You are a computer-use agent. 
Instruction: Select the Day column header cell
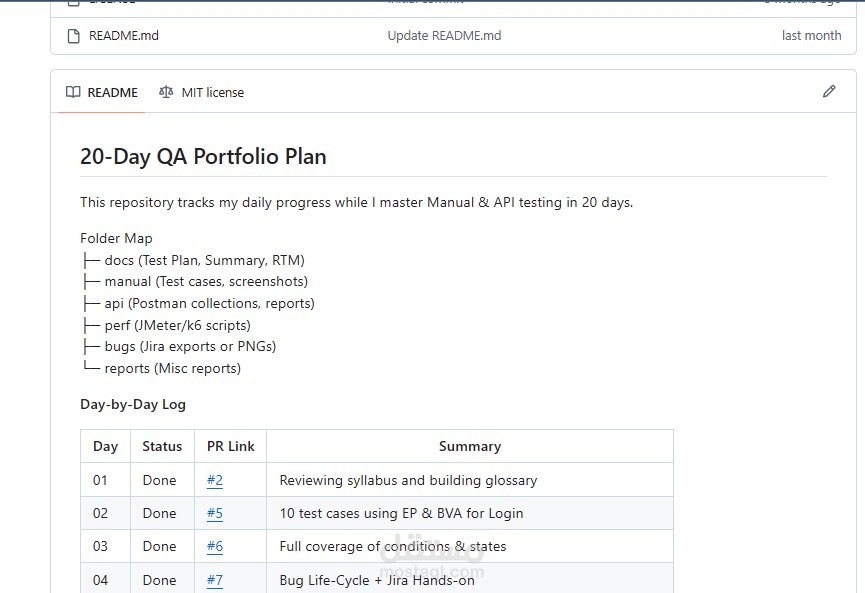point(105,446)
